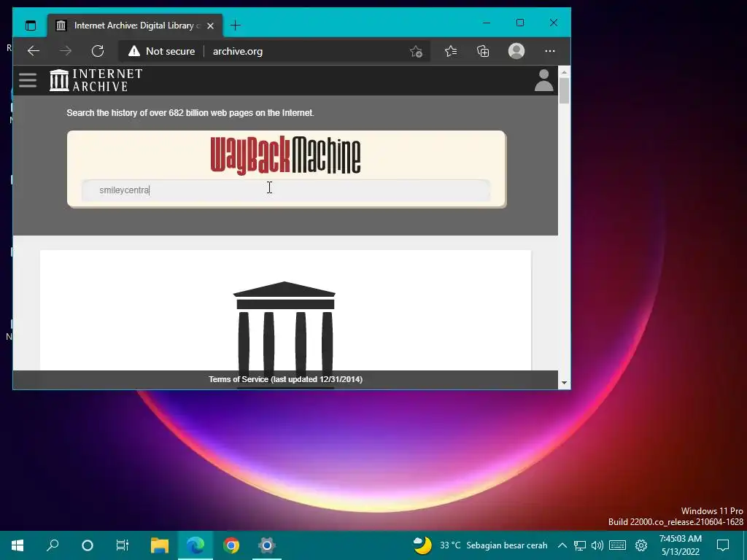Click the settings gear in system tray
This screenshot has height=560, width=747.
pos(641,545)
